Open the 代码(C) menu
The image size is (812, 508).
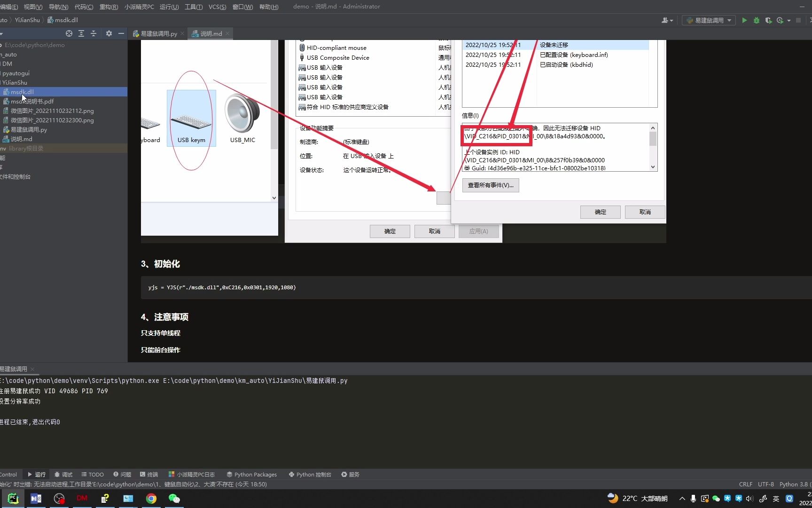(x=84, y=7)
